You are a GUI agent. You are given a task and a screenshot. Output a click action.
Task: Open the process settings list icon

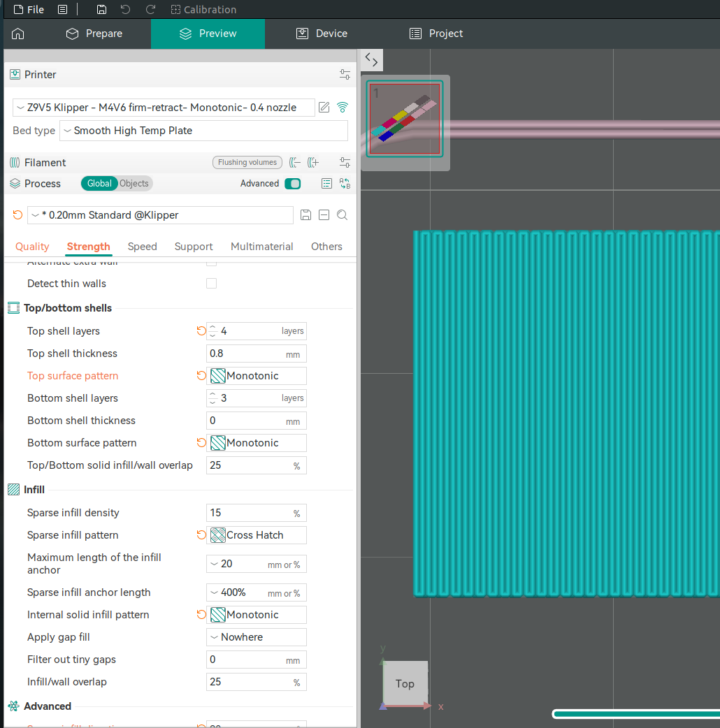coord(326,183)
